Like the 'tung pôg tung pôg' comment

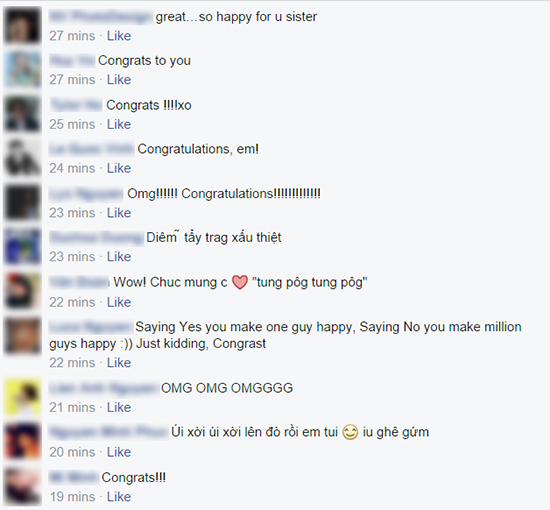119,302
